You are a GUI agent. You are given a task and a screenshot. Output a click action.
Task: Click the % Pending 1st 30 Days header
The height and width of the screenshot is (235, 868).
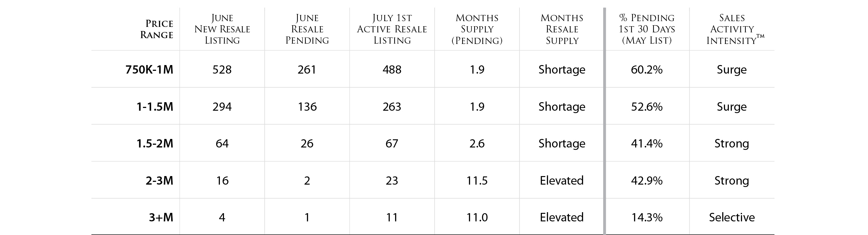coord(647,29)
